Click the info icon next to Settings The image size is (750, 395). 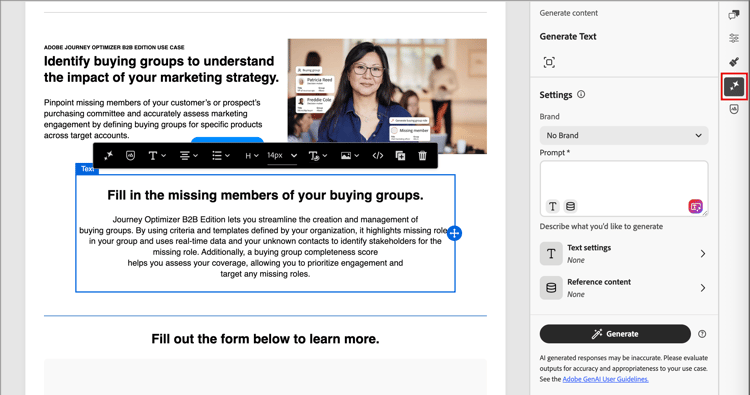(x=581, y=94)
